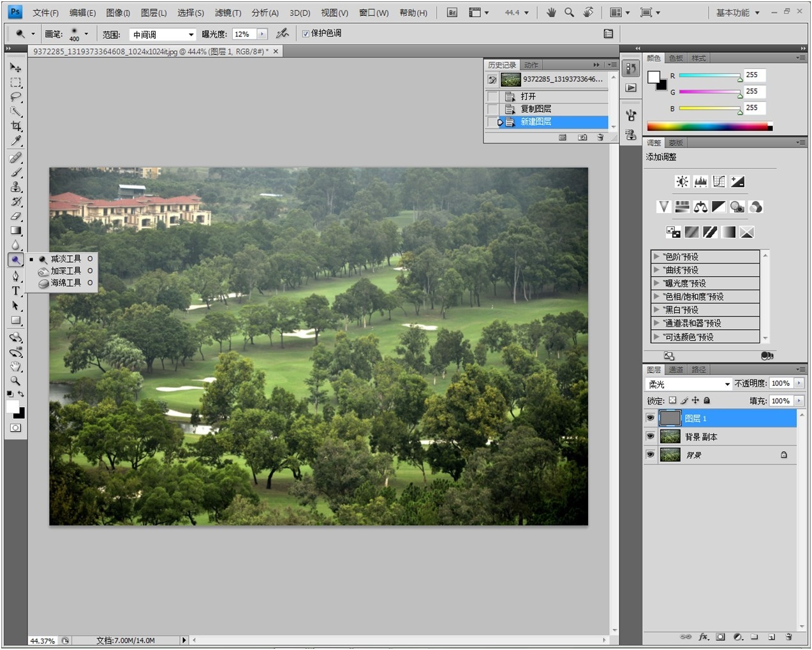This screenshot has width=812, height=650.
Task: Click the delete layer trash icon
Action: [x=788, y=637]
